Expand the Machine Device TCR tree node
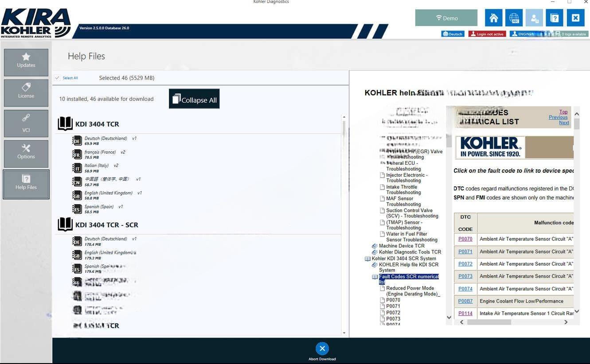This screenshot has width=590, height=364. pyautogui.click(x=375, y=246)
